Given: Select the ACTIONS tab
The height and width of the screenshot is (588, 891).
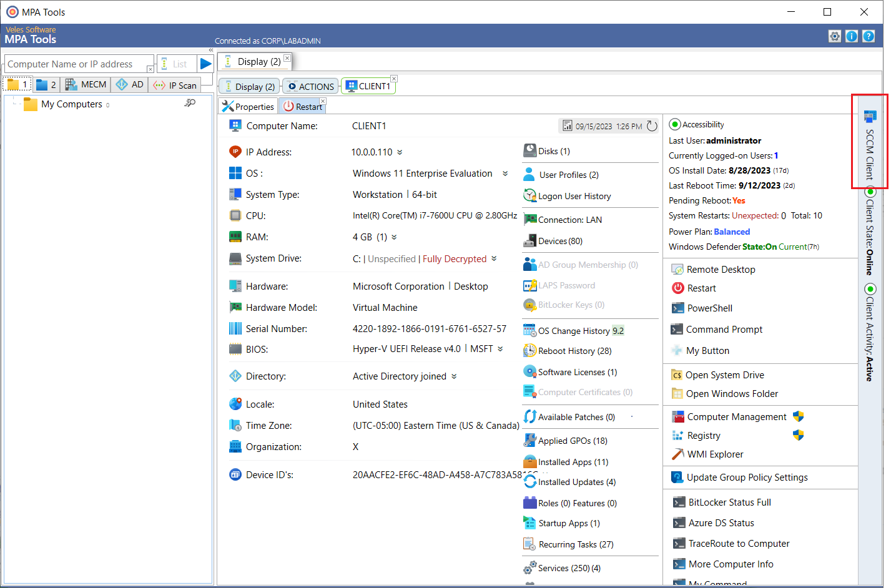Looking at the screenshot, I should (310, 86).
